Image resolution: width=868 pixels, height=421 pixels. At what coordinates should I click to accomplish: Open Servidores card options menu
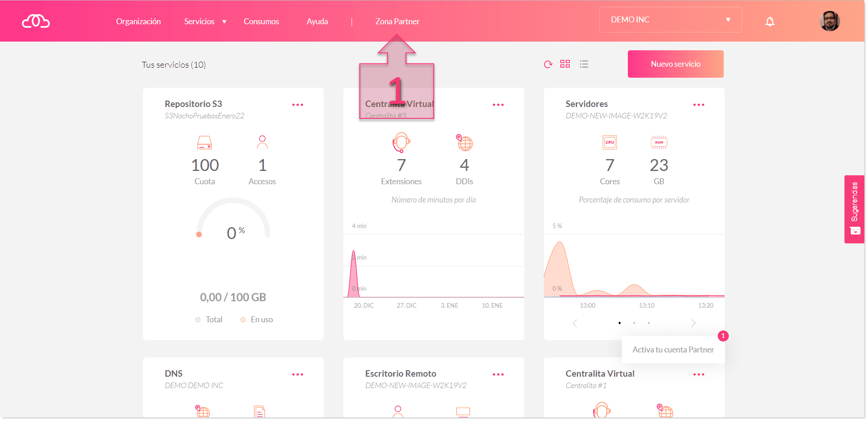[x=699, y=105]
